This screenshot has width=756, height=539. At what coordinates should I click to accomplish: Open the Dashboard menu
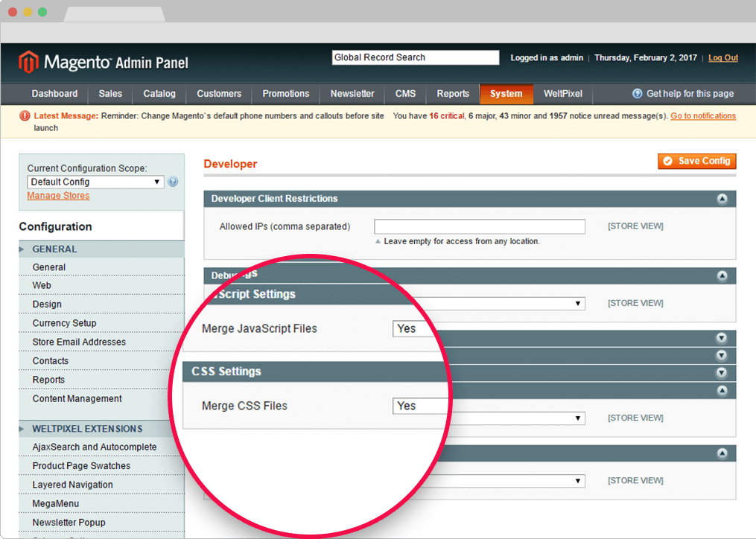click(x=54, y=94)
